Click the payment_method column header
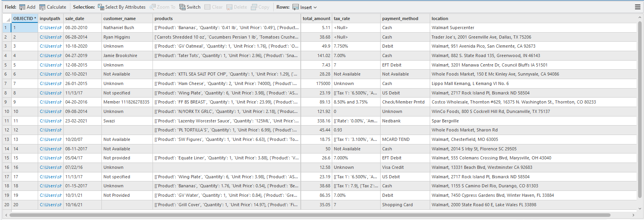 tap(400, 18)
